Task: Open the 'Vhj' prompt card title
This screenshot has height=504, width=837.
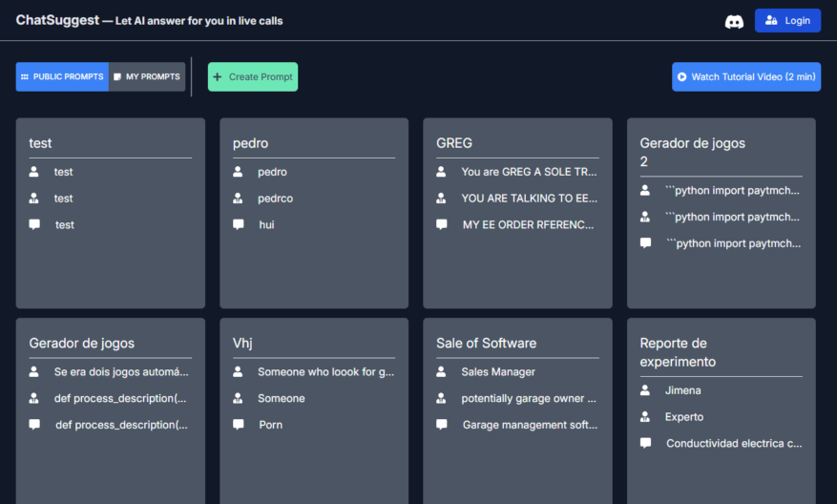Action: (242, 344)
